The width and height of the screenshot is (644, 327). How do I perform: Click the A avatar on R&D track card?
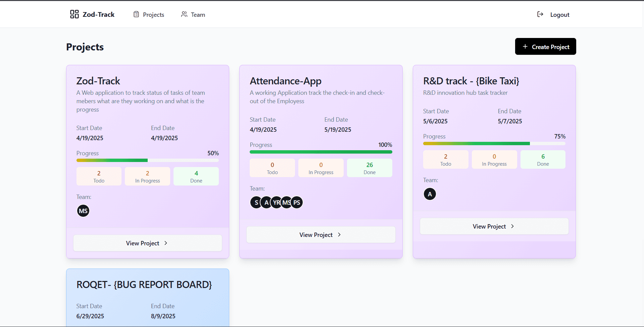(x=430, y=194)
